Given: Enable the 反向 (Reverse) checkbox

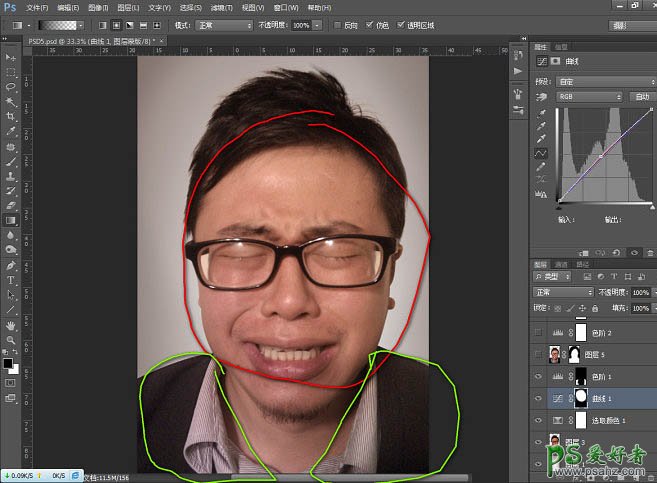Looking at the screenshot, I should pos(337,24).
